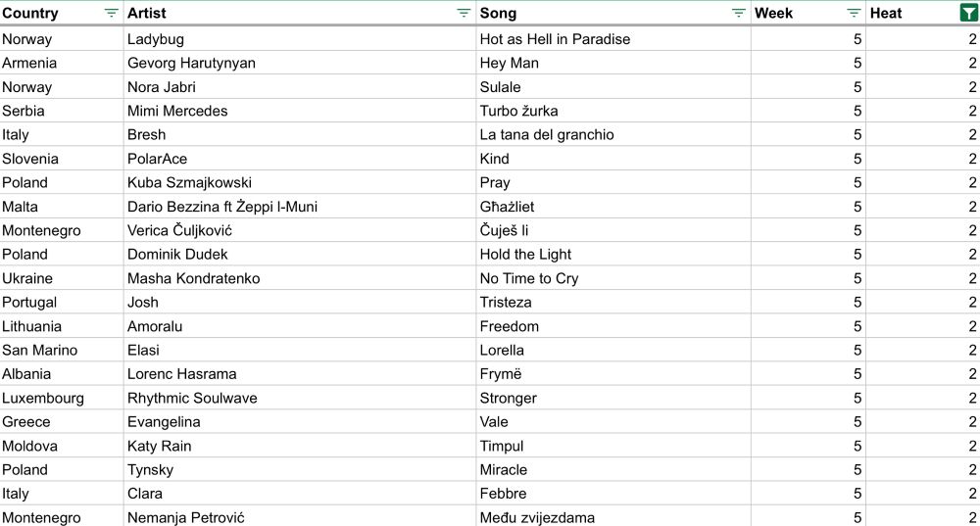
Task: Open the Country column filter icon
Action: coord(112,13)
